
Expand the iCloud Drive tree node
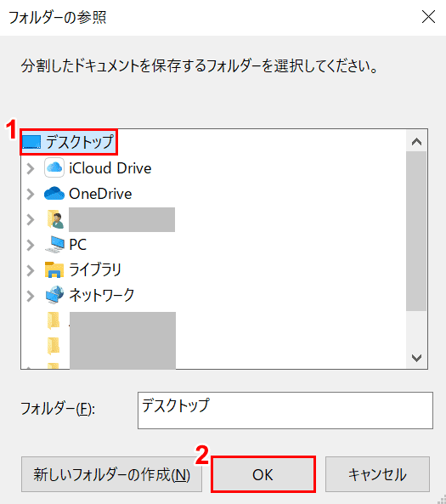(x=31, y=168)
